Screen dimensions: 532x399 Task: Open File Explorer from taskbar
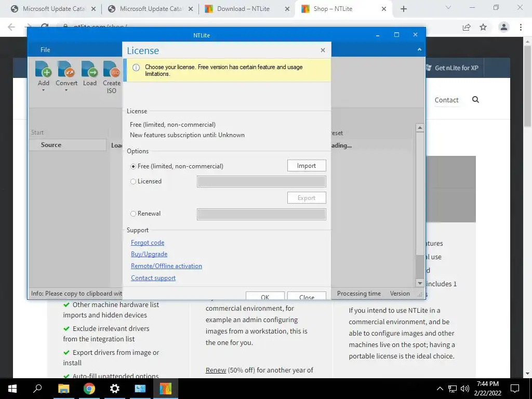[63, 389]
